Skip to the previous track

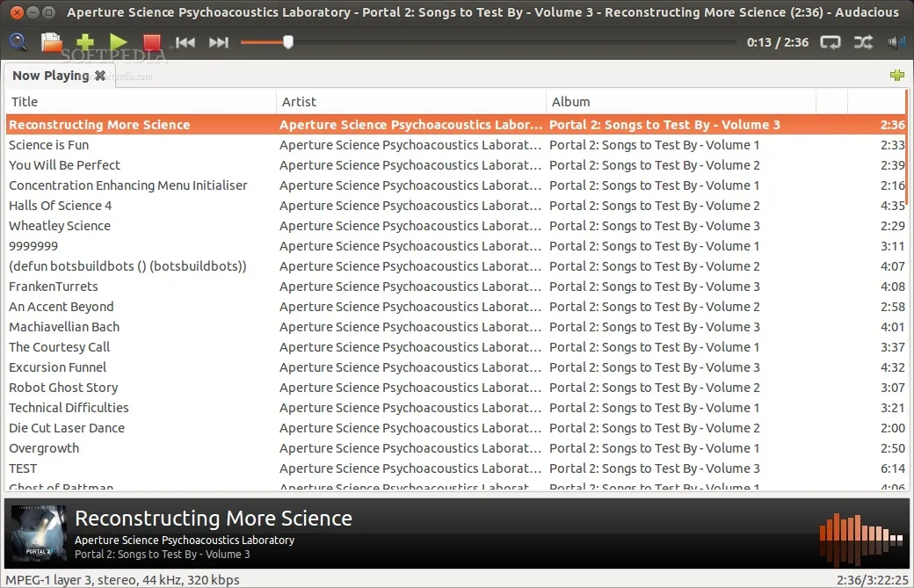[185, 41]
